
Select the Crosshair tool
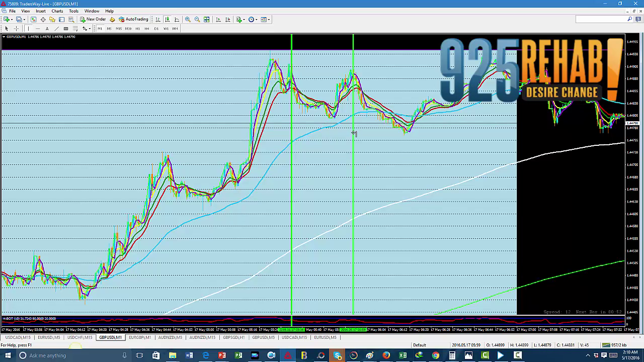[16, 29]
